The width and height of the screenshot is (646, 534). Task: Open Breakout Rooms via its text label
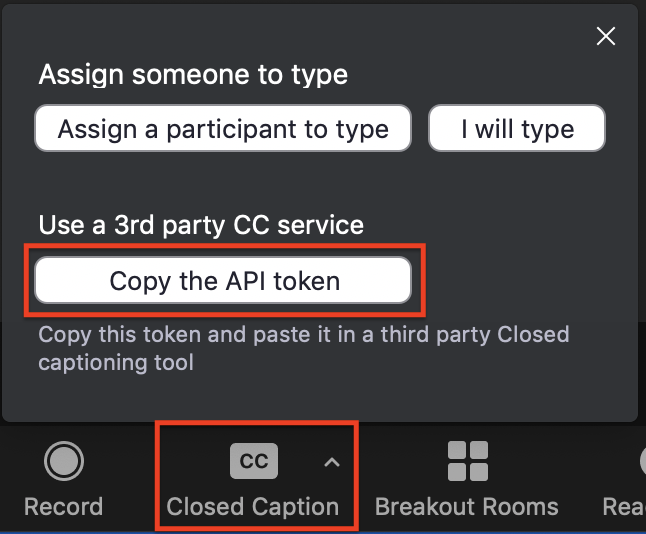[x=466, y=507]
